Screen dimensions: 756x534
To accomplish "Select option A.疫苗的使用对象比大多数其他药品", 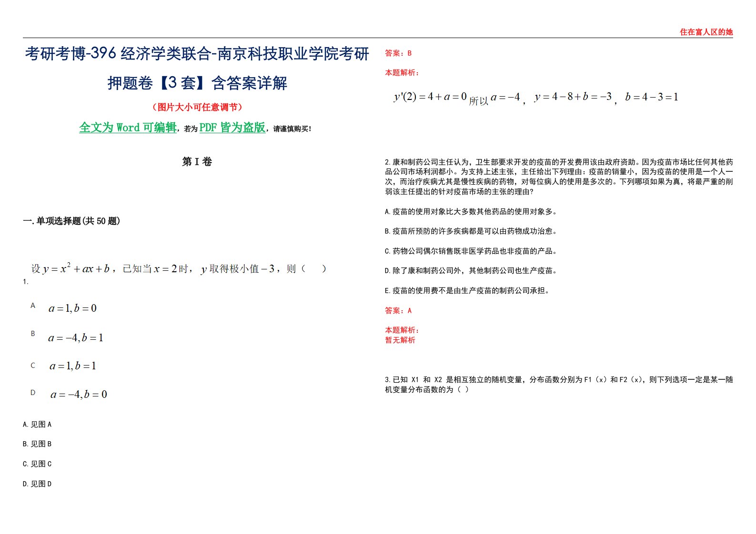I will click(x=471, y=212).
